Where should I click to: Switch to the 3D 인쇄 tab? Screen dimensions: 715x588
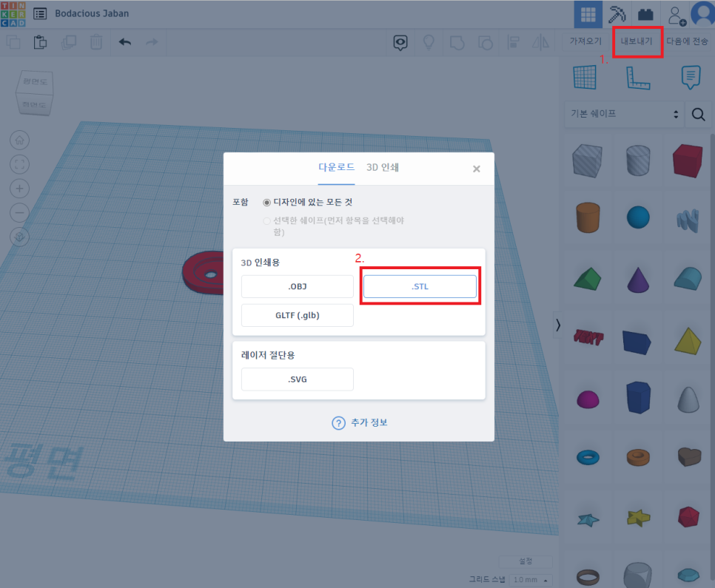383,167
